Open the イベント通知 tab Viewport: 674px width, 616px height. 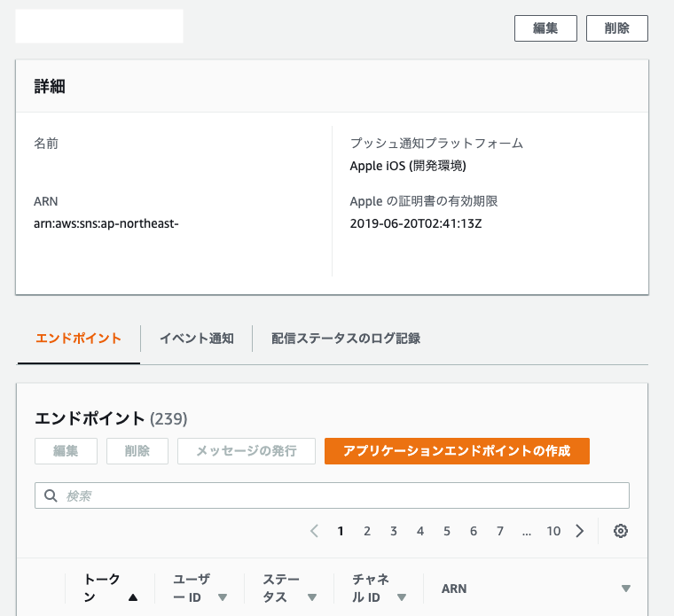tap(197, 339)
